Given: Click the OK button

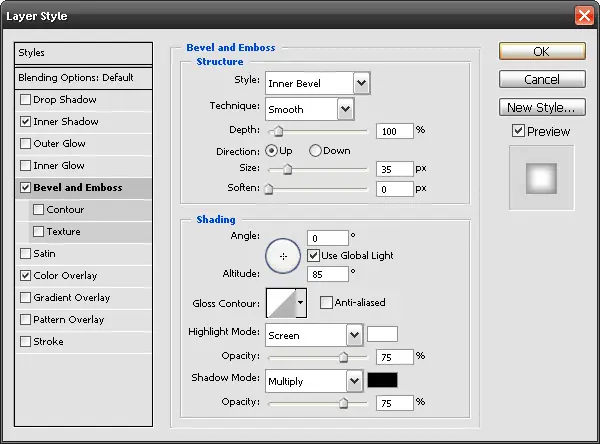Looking at the screenshot, I should click(x=542, y=51).
